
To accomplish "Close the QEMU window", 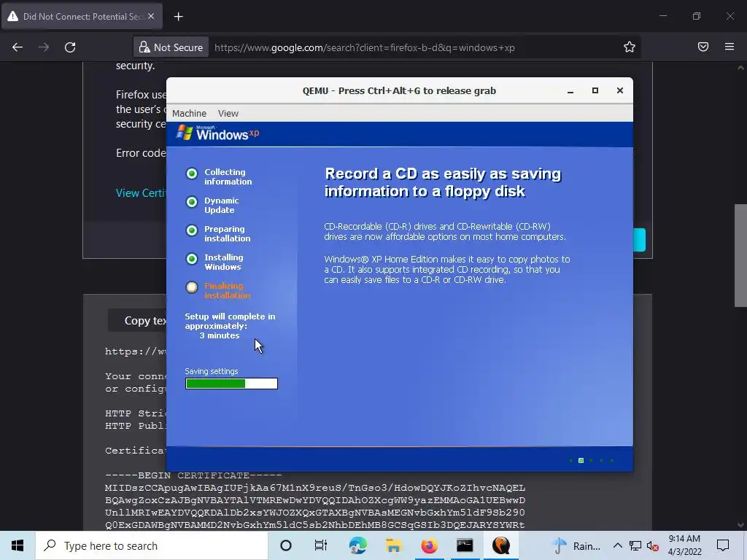I will (620, 90).
